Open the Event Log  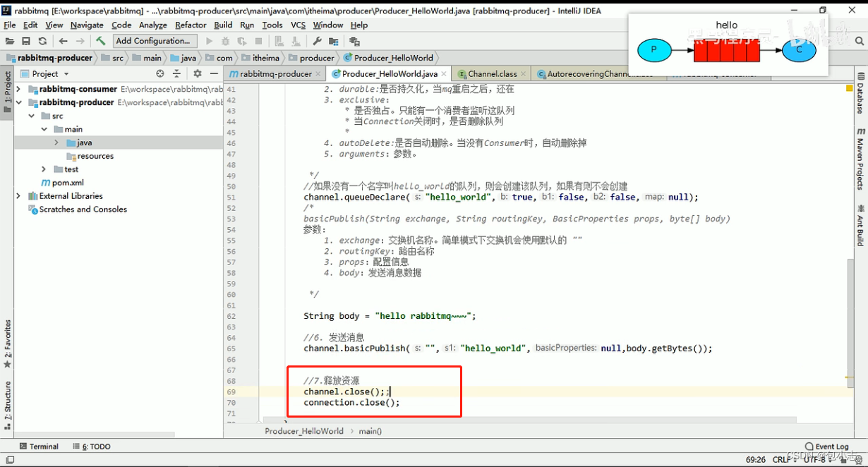827,447
